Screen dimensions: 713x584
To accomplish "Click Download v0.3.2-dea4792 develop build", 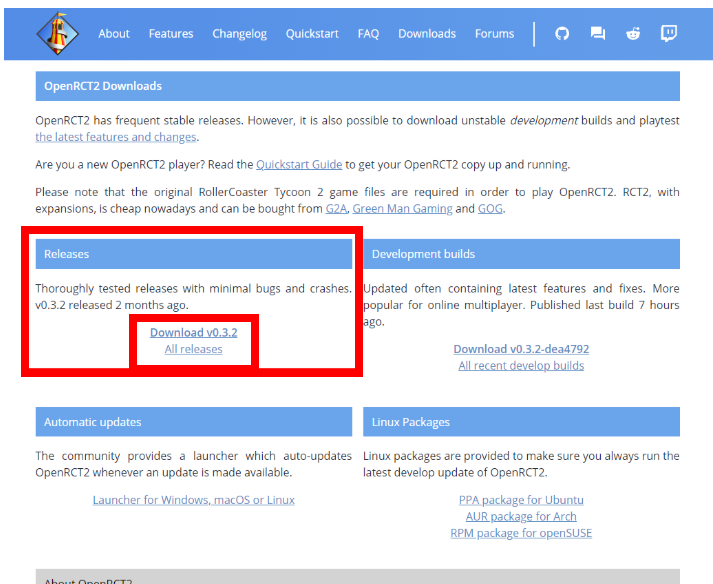I will (521, 349).
